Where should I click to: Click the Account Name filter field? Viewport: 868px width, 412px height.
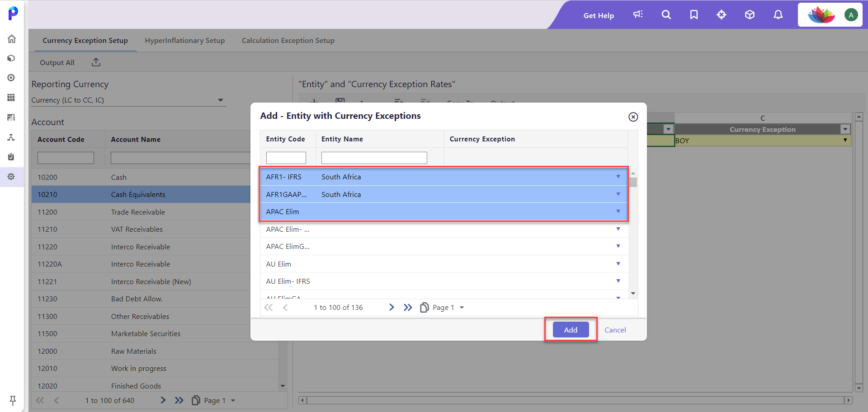[x=180, y=158]
